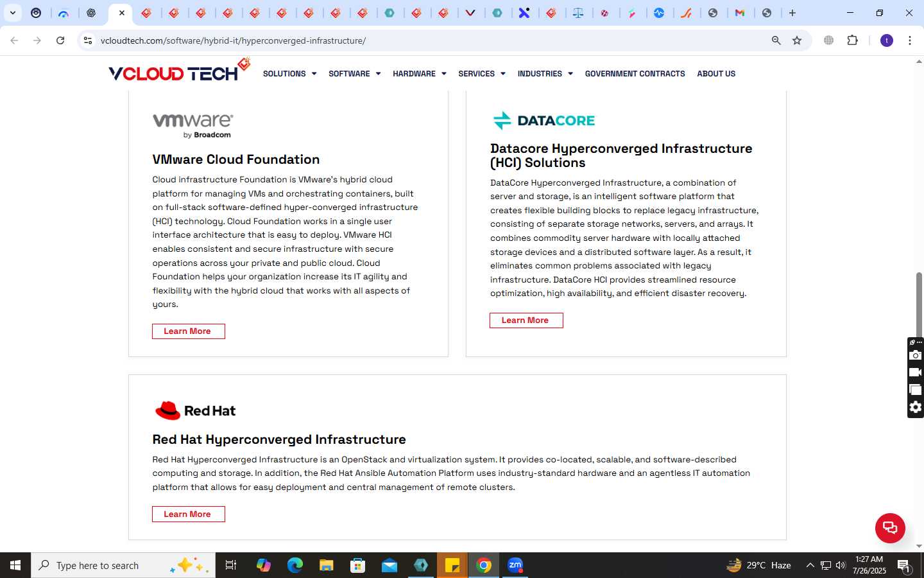
Task: Open the volume speaker icon in tray
Action: point(841,565)
